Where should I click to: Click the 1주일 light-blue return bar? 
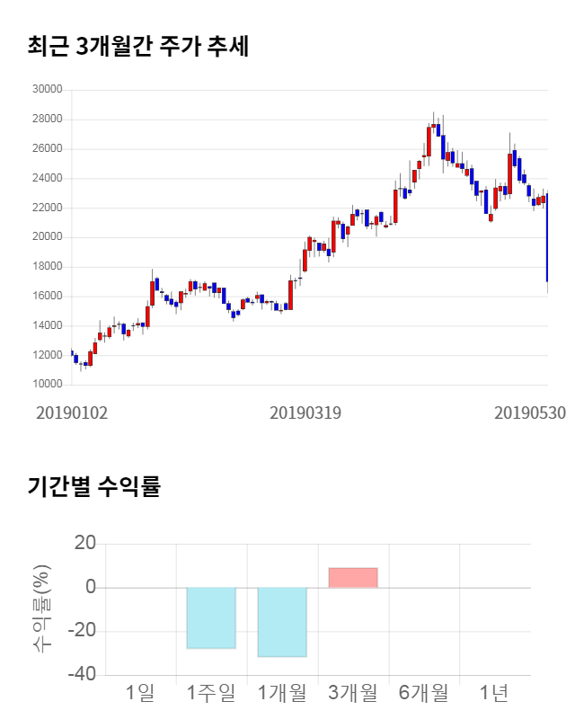point(211,617)
